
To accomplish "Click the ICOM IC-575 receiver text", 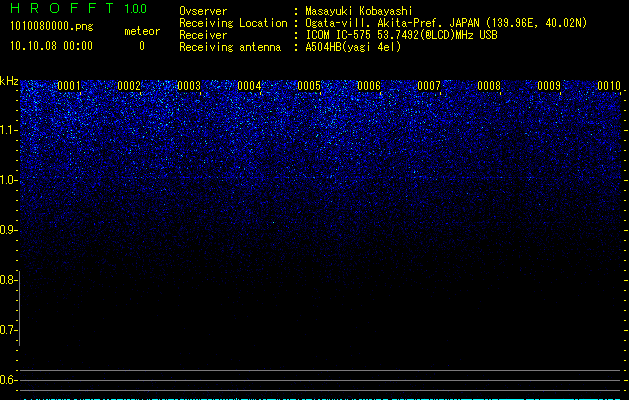I will [x=401, y=35].
